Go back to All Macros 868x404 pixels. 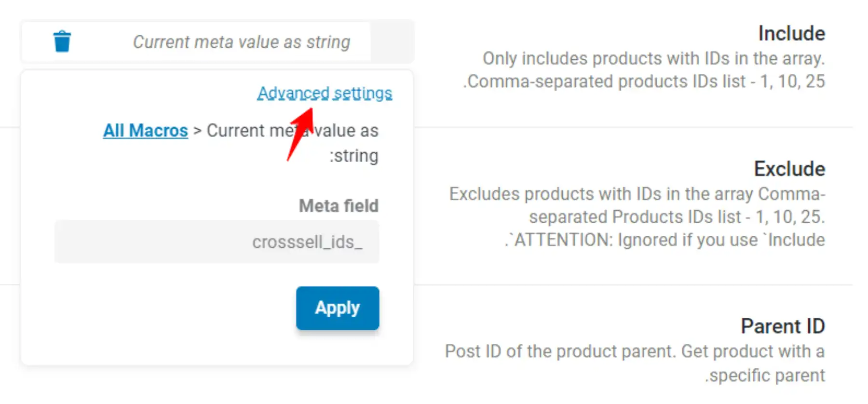click(146, 130)
